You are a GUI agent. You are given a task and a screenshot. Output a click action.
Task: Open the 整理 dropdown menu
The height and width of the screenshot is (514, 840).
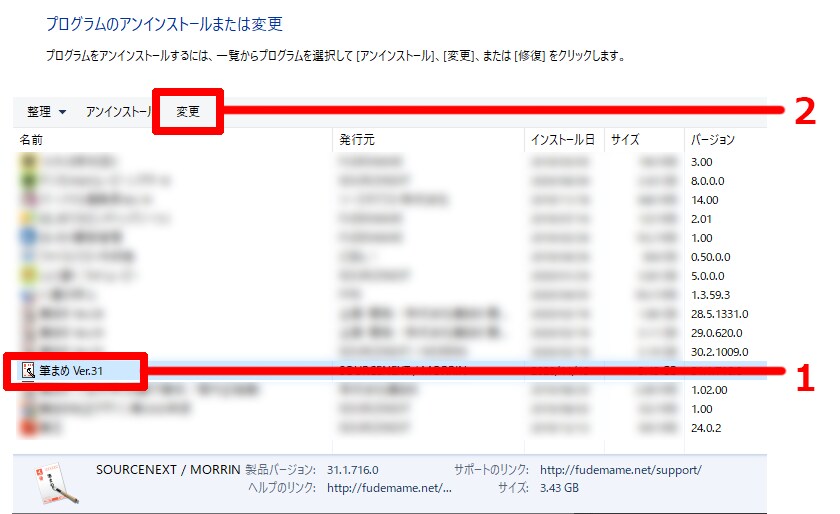point(47,111)
